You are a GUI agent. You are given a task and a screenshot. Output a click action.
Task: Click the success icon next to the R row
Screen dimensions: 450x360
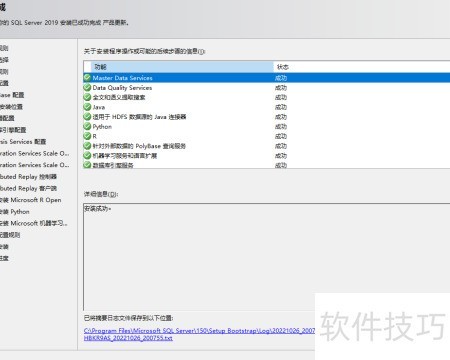87,136
